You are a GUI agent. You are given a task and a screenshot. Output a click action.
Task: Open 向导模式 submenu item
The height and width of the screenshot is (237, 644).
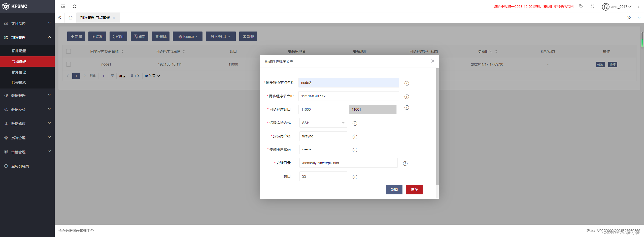pyautogui.click(x=27, y=82)
